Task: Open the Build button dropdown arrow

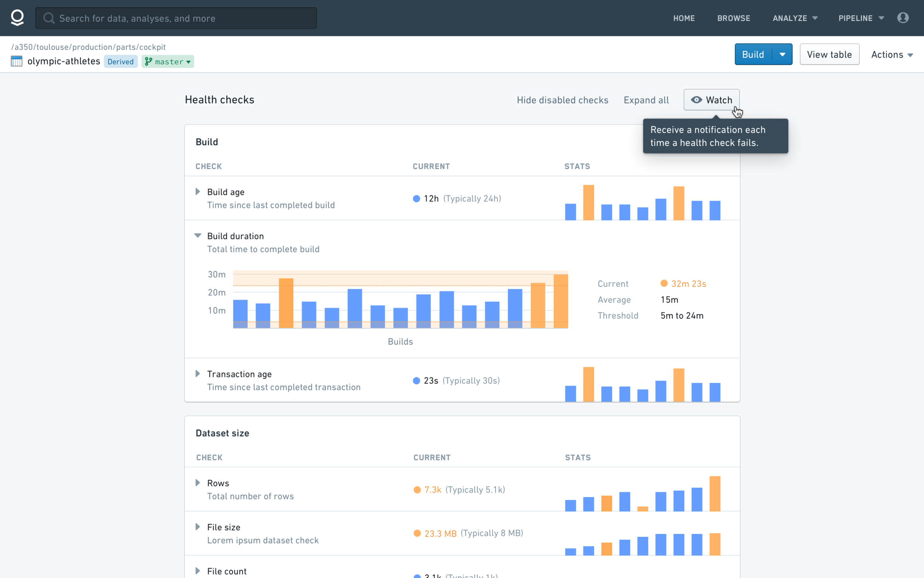Action: coord(782,54)
